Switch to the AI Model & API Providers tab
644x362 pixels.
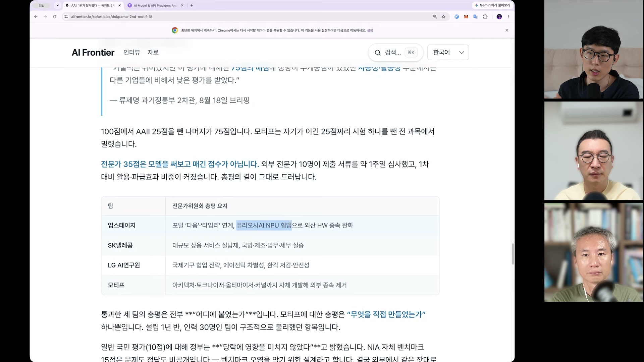tap(156, 5)
